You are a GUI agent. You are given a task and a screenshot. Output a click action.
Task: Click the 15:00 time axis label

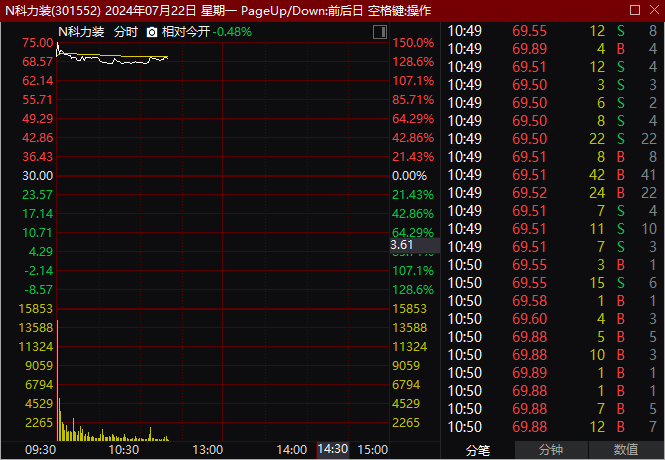tap(372, 450)
